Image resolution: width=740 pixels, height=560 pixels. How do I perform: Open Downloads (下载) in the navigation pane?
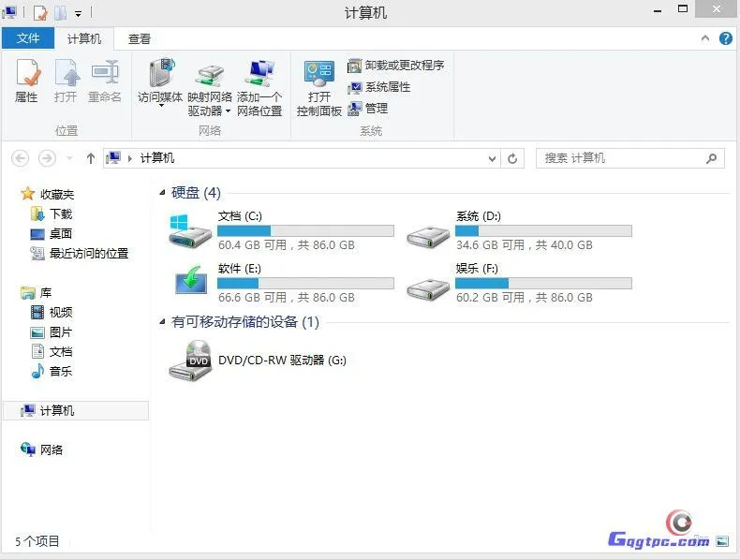[52, 214]
